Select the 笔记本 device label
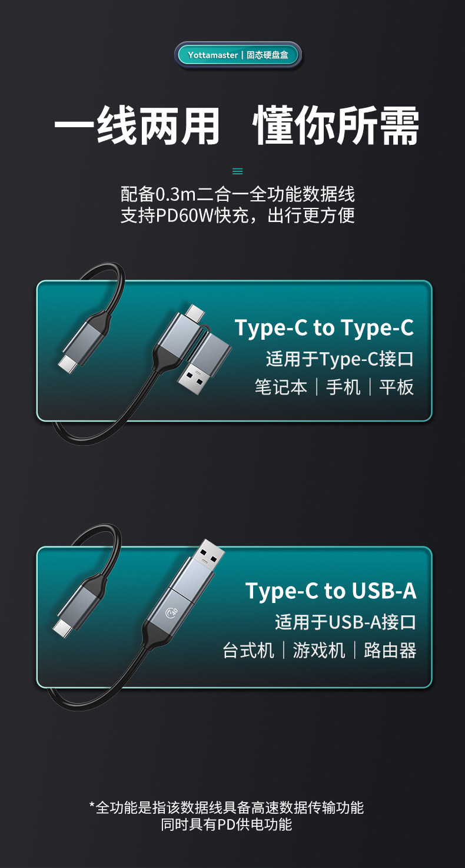Image resolution: width=465 pixels, height=868 pixels. coord(281,387)
